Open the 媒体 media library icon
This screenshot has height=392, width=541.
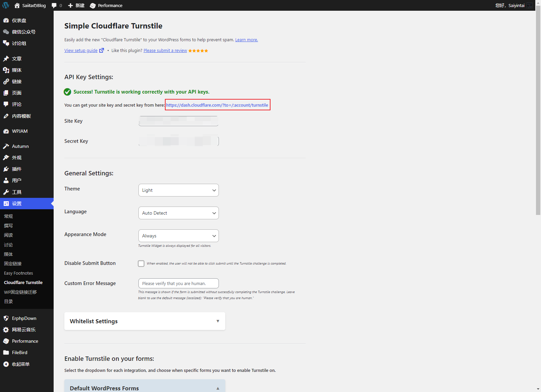tap(6, 70)
